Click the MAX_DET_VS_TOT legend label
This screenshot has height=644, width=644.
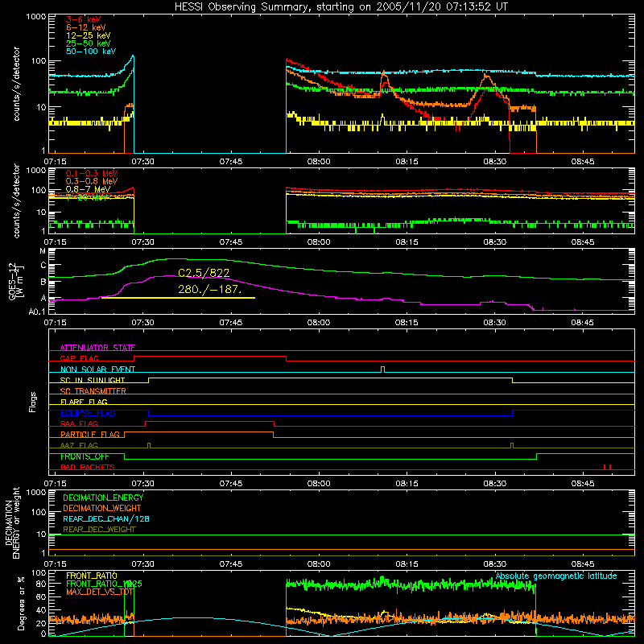[100, 592]
